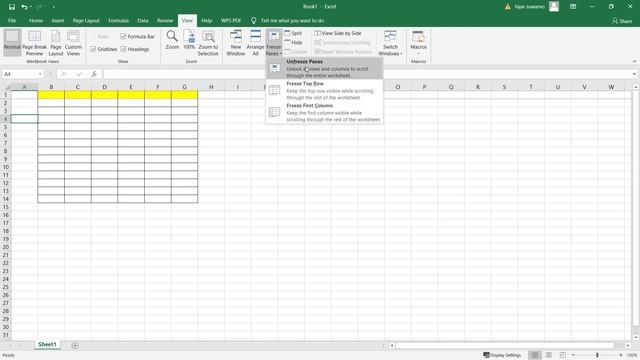Open Display Settings in status bar
This screenshot has width=640, height=360.
[502, 355]
